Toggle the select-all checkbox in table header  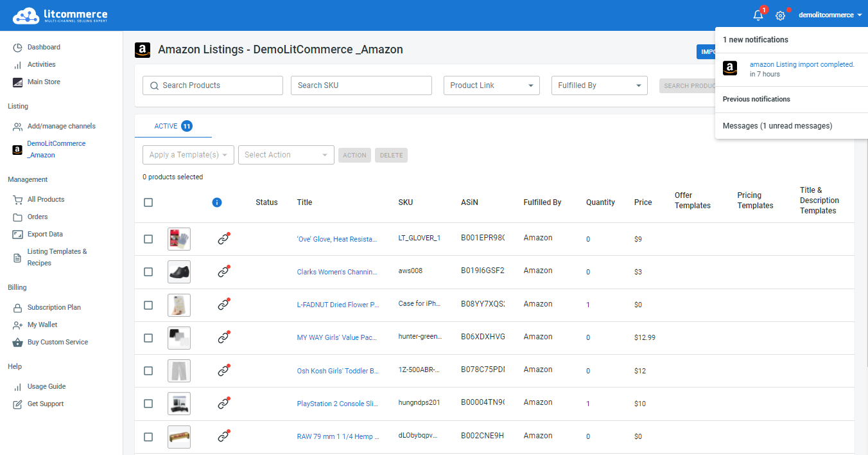coord(148,202)
